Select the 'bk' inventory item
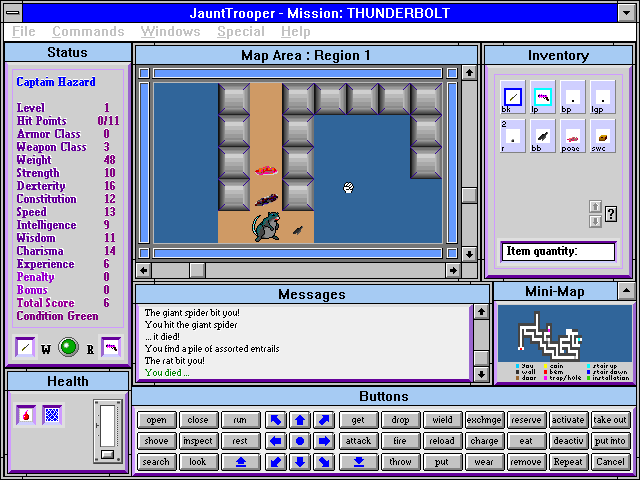 click(513, 97)
